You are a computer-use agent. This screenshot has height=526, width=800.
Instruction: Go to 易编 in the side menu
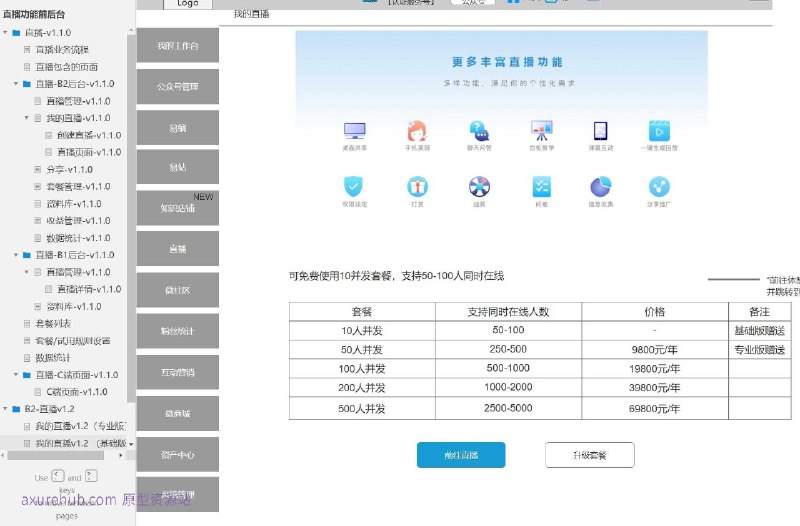[178, 128]
